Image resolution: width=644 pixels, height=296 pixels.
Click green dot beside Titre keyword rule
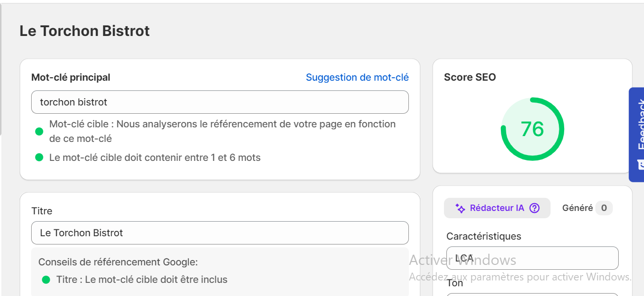(x=46, y=279)
